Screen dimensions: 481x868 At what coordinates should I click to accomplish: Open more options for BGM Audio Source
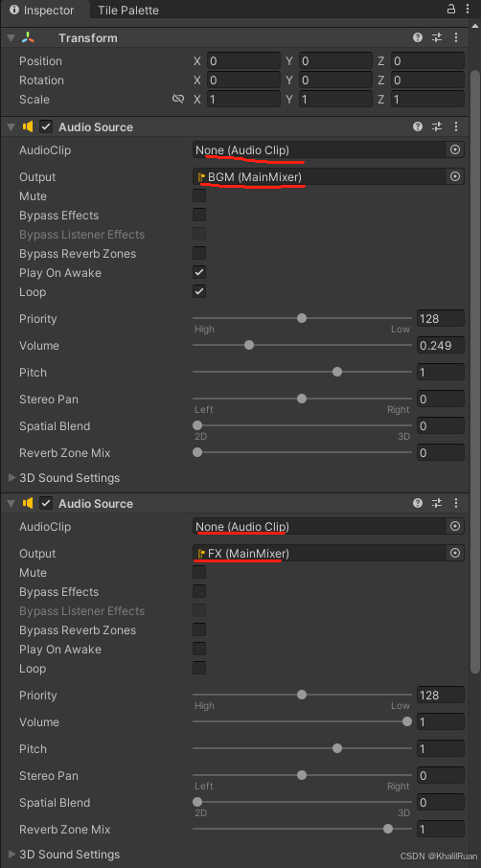click(456, 126)
